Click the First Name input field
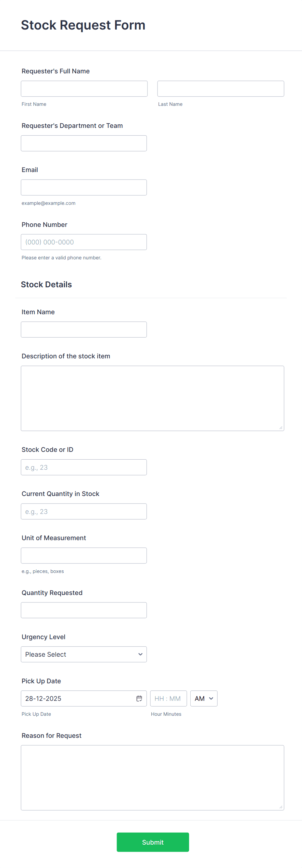Viewport: 302px width, 868px height. [x=83, y=88]
